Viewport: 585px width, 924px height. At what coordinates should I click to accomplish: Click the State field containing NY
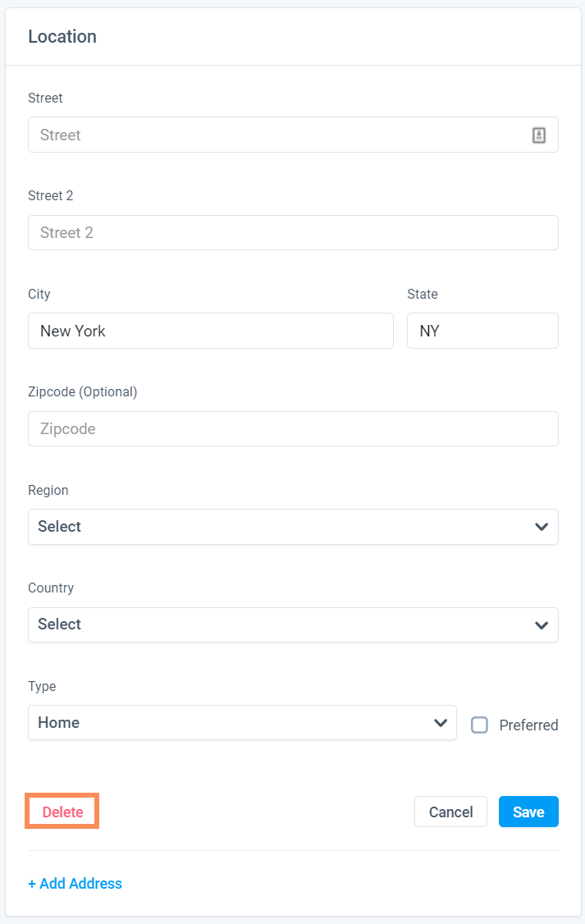point(482,331)
